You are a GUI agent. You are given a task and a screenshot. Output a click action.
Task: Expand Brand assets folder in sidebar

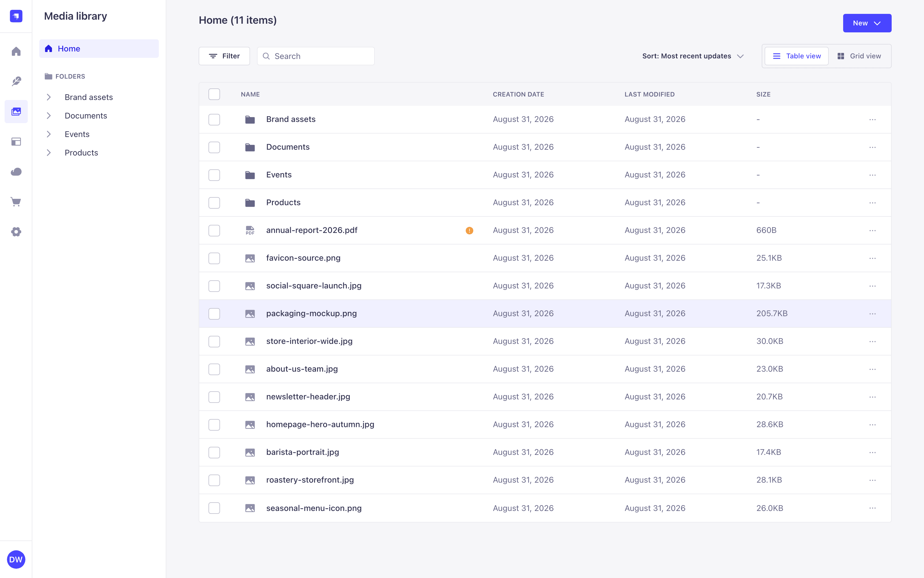tap(49, 97)
